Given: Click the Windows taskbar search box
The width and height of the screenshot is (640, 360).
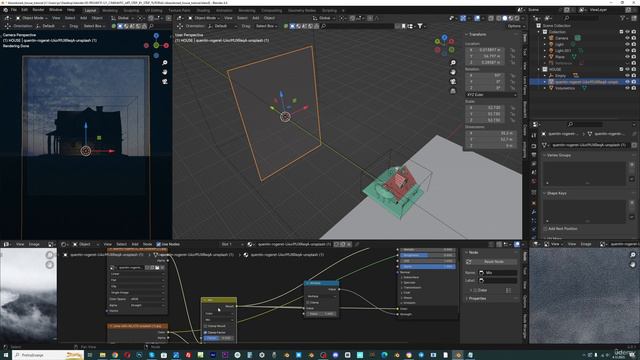Looking at the screenshot, I should pyautogui.click(x=48, y=355).
